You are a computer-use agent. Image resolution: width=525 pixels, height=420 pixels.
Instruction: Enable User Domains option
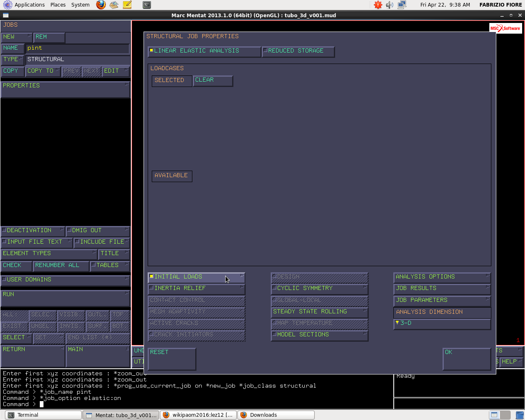coord(65,280)
